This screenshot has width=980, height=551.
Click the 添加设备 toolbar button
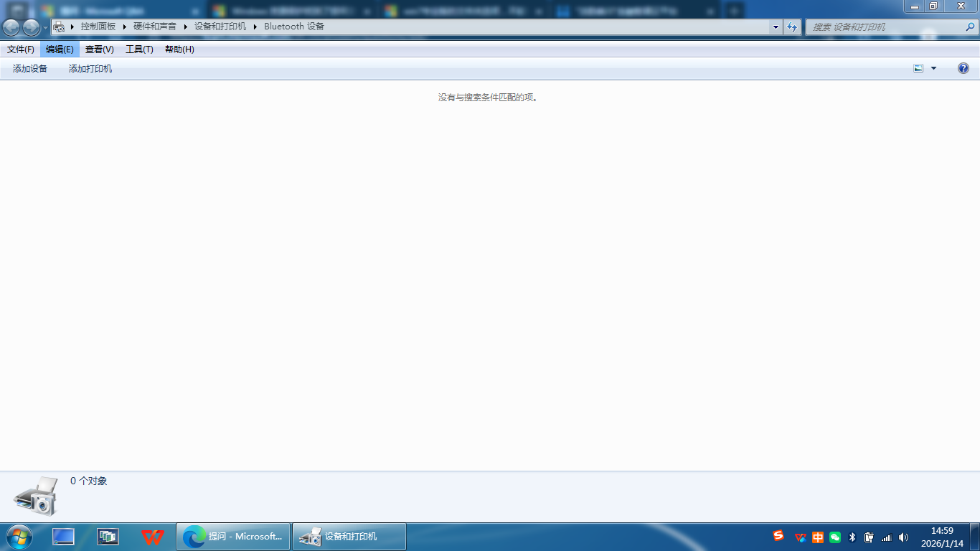(x=30, y=69)
